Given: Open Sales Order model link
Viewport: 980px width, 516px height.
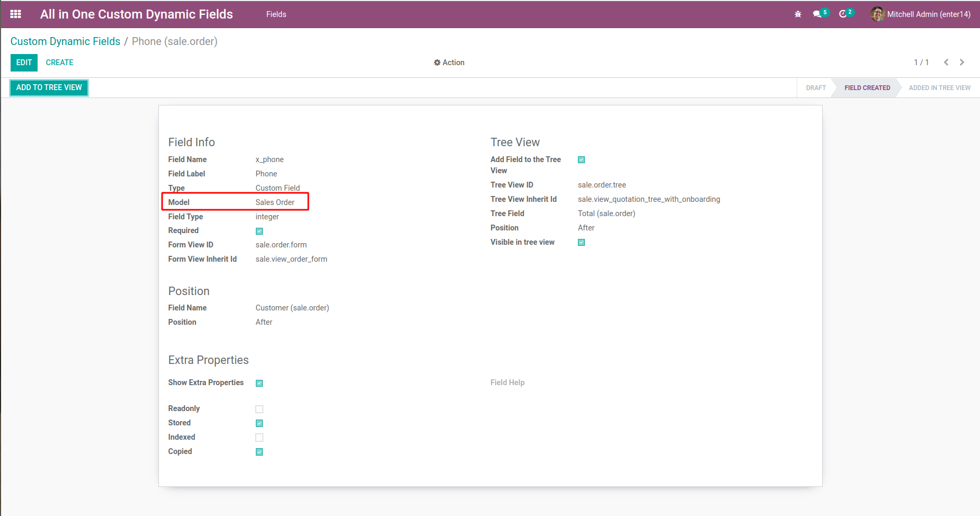Looking at the screenshot, I should 275,202.
